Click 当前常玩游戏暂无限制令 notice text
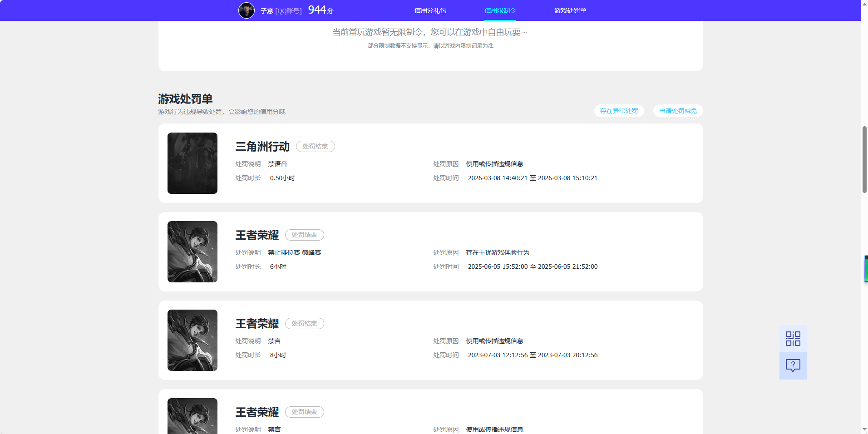 click(429, 32)
